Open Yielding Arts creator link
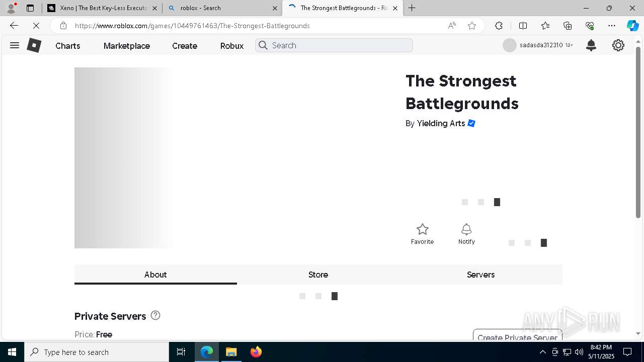The width and height of the screenshot is (644, 362). click(x=441, y=123)
